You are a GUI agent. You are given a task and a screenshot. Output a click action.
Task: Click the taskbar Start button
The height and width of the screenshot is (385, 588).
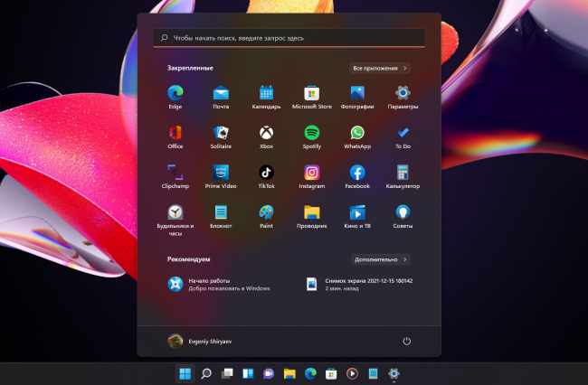coord(185,373)
